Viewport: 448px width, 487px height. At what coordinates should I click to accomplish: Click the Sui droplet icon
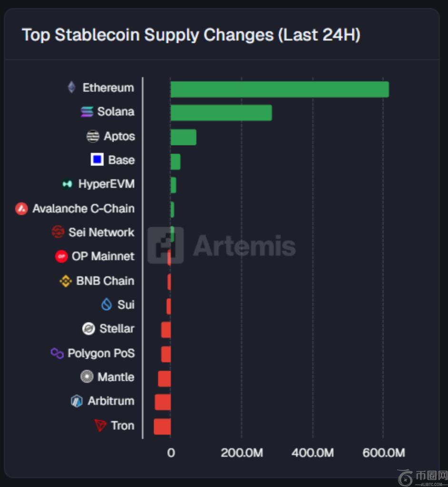pos(107,304)
